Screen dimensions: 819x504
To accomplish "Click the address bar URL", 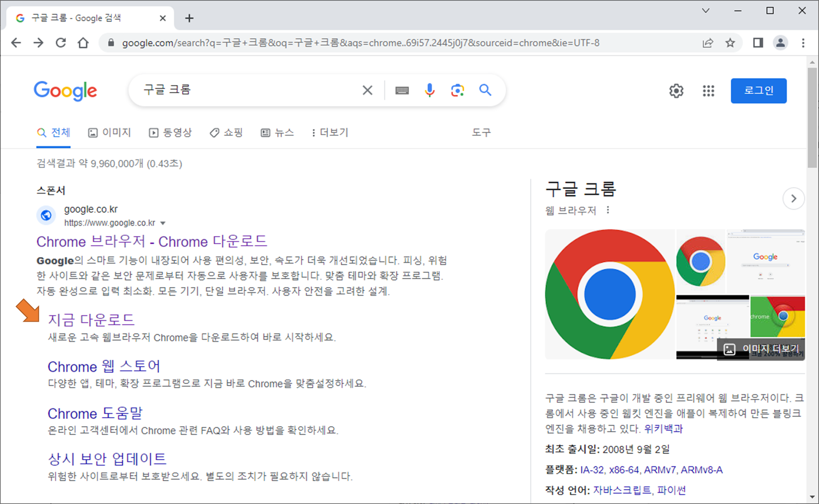I will coord(361,43).
